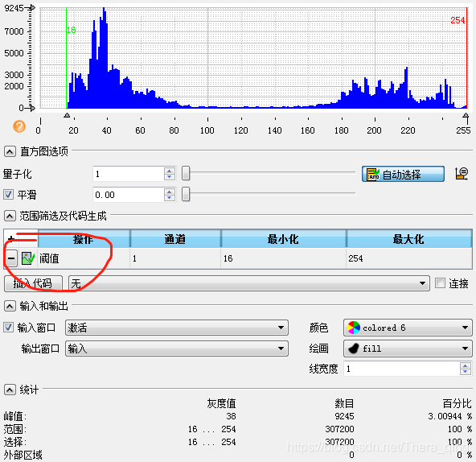Remove the 阈值 row with minus button
Viewport: 476px width, 462px height.
point(11,258)
